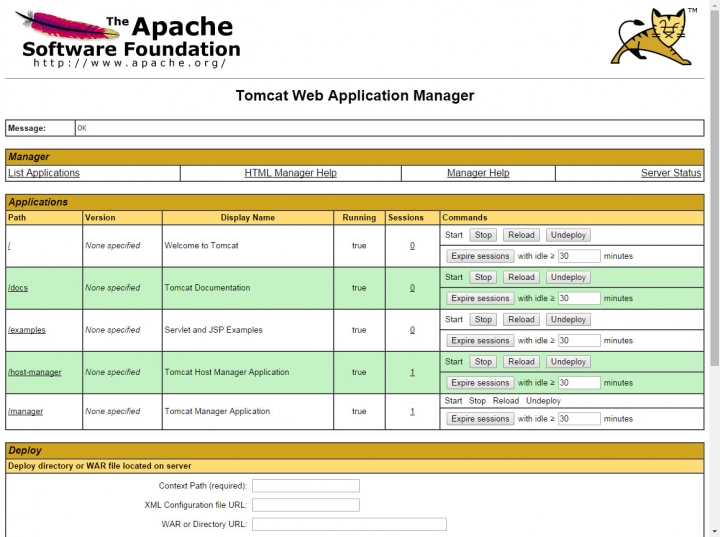This screenshot has height=537, width=720.
Task: View the Server Status page
Action: (x=671, y=173)
